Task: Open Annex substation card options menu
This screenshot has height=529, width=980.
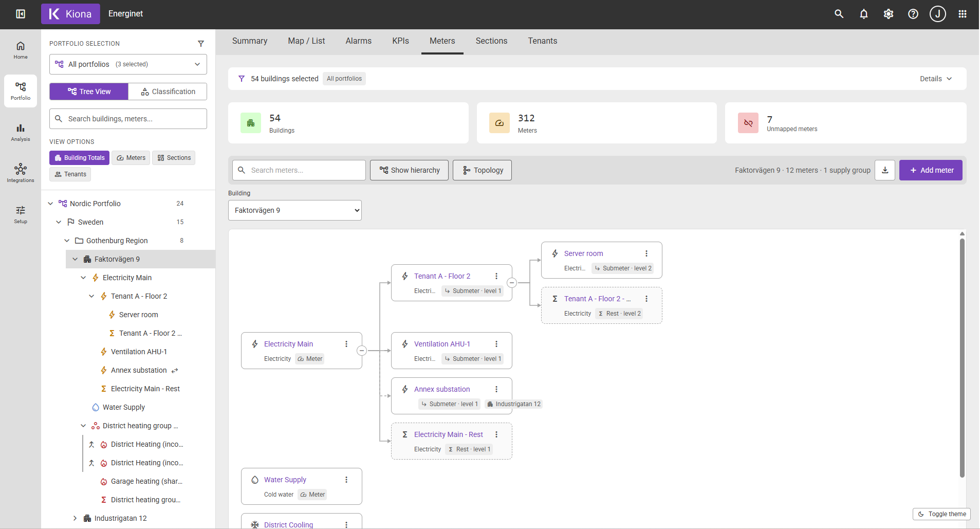Action: [496, 389]
